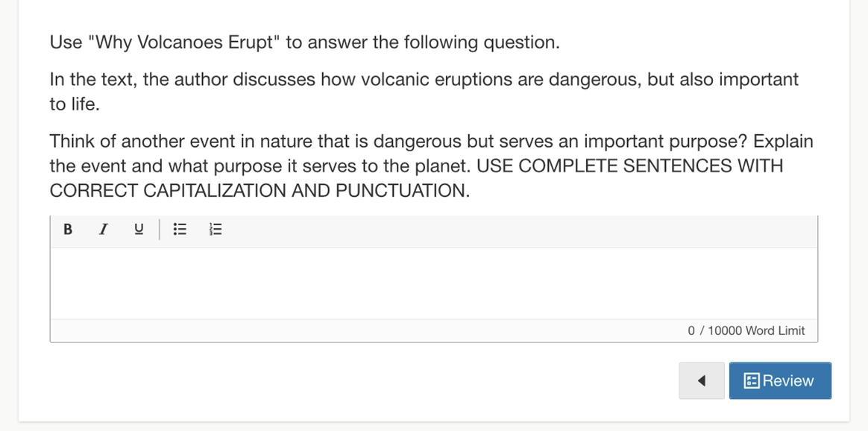
Task: Focus the empty answer text area
Action: (433, 283)
